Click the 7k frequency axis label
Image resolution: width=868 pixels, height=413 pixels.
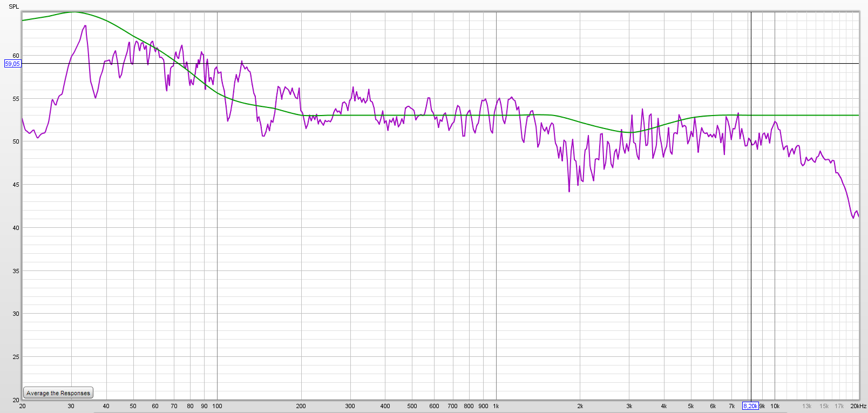[x=731, y=406]
